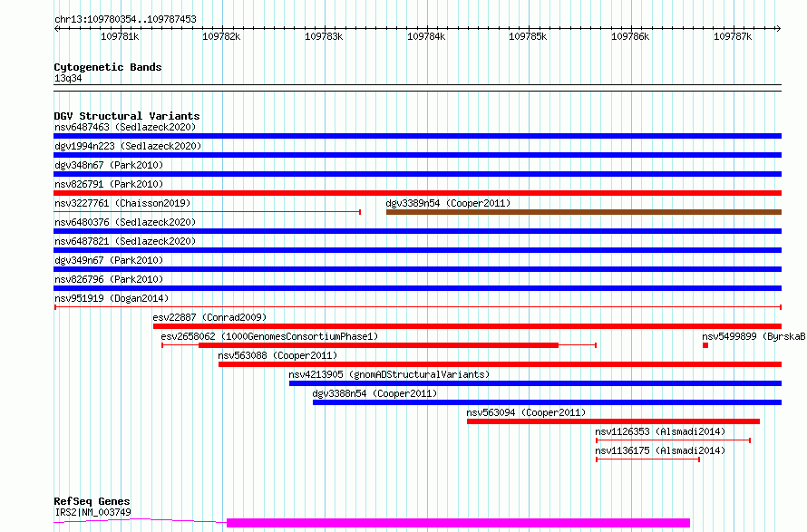Select the red bar for nsv563088

click(500, 364)
